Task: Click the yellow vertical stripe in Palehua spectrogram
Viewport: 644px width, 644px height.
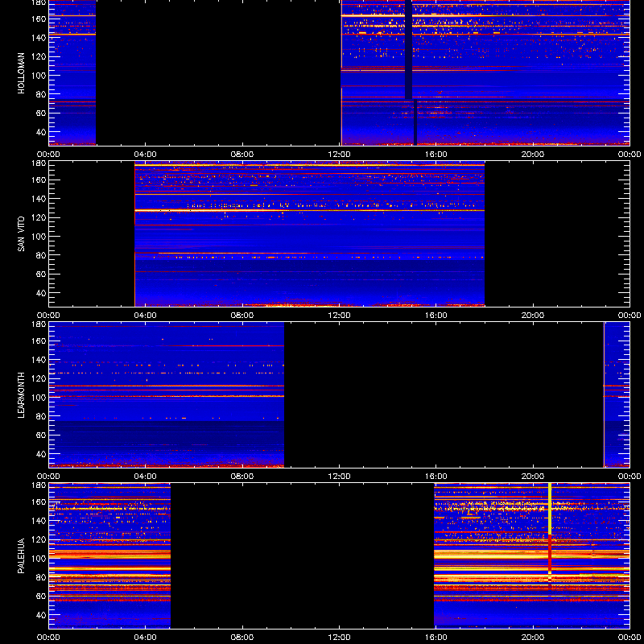Action: [550, 509]
